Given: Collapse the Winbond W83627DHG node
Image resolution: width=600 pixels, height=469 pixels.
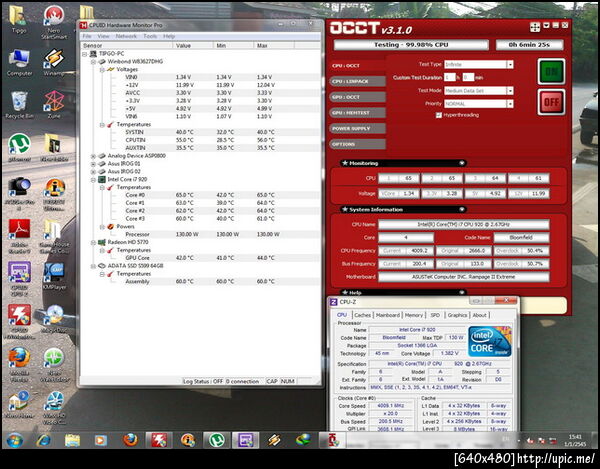Looking at the screenshot, I should (93, 62).
